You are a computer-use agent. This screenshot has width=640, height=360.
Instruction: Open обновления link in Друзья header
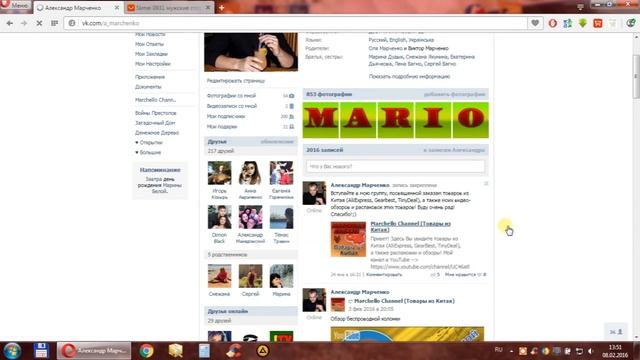coord(277,142)
